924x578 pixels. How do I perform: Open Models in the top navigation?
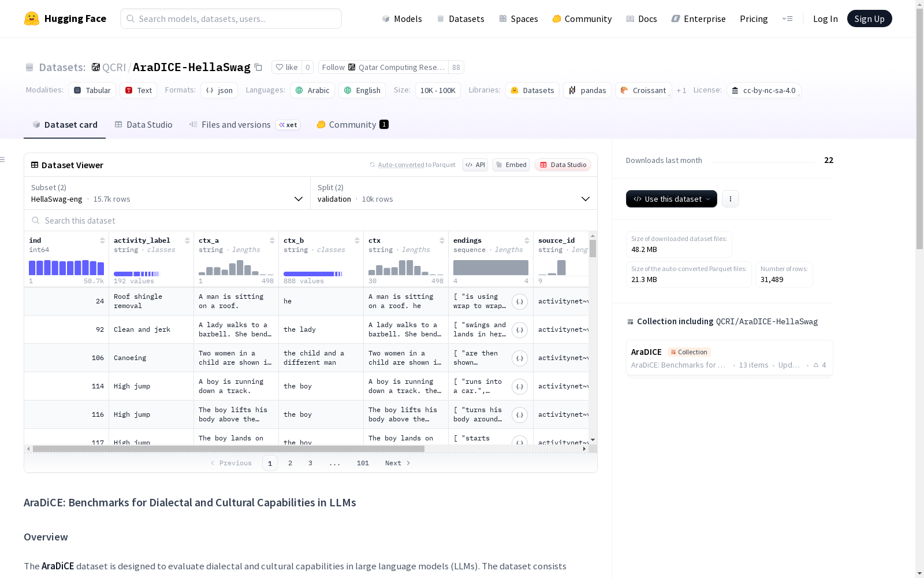coord(402,18)
